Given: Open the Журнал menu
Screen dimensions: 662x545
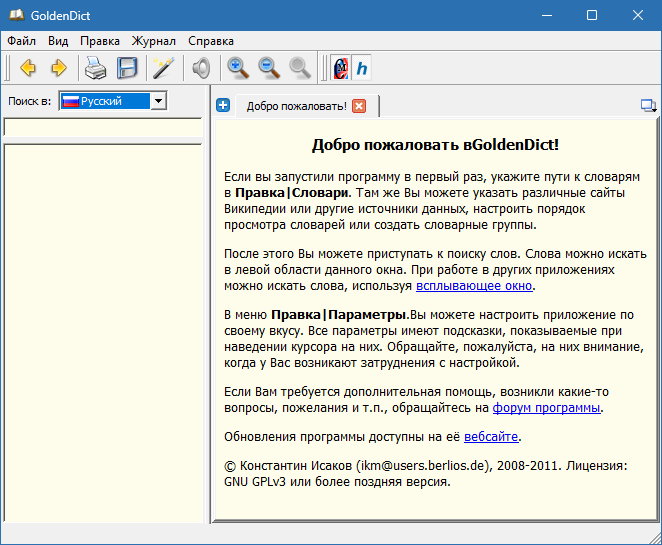Looking at the screenshot, I should click(x=154, y=41).
